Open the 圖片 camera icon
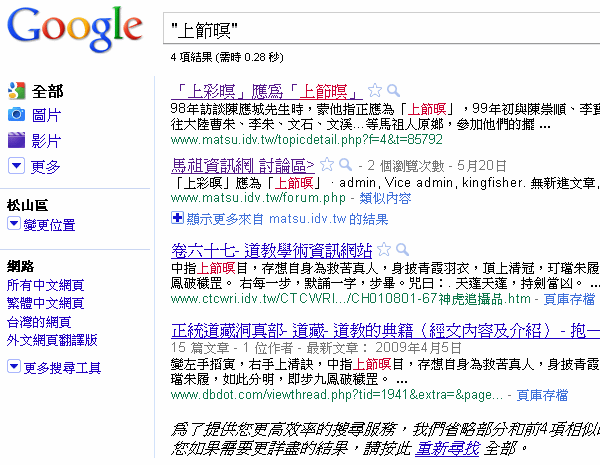Viewport: 600px width, 465px height. tap(16, 114)
